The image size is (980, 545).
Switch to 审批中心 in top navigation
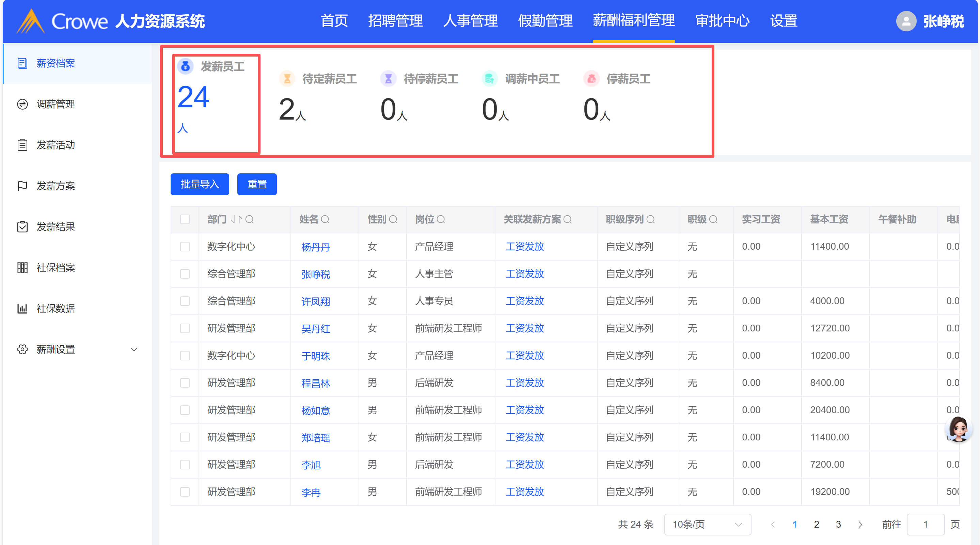pyautogui.click(x=722, y=21)
